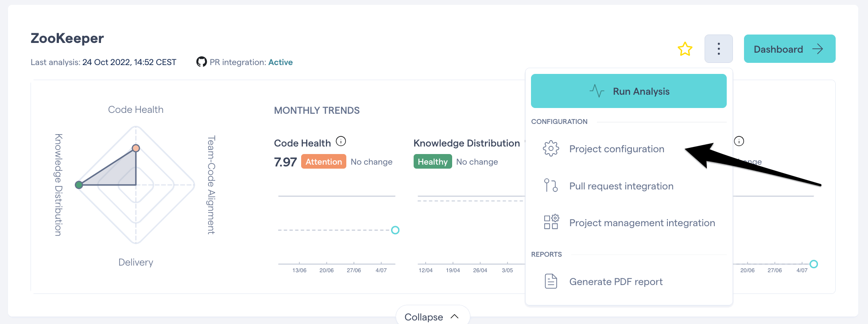This screenshot has width=868, height=324.
Task: Click the Code Health trend endpoint marker
Action: pyautogui.click(x=395, y=230)
